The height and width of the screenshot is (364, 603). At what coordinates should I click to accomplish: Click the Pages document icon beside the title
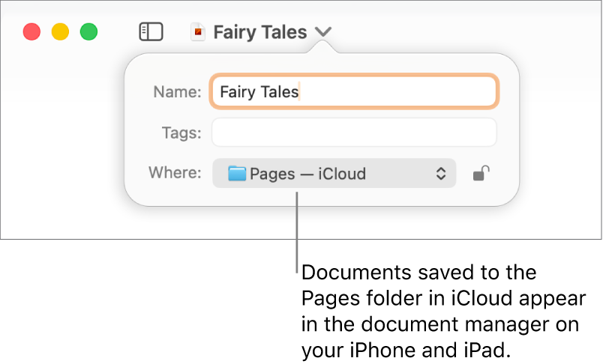pyautogui.click(x=198, y=31)
